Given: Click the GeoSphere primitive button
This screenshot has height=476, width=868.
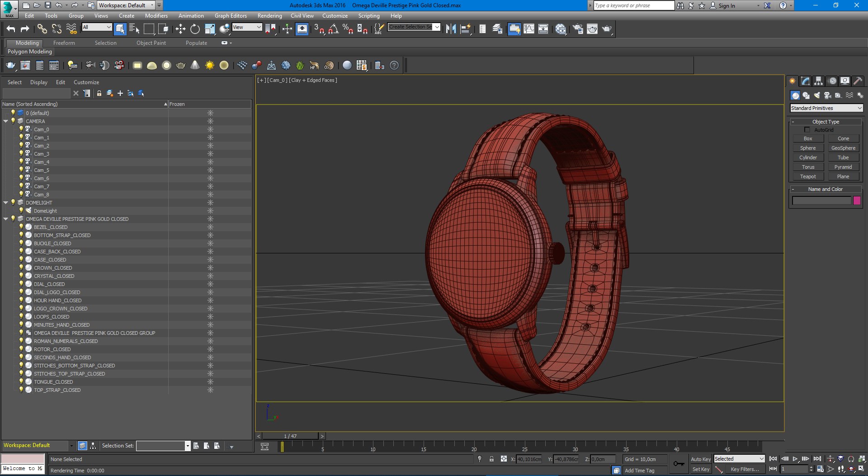Looking at the screenshot, I should click(x=843, y=148).
